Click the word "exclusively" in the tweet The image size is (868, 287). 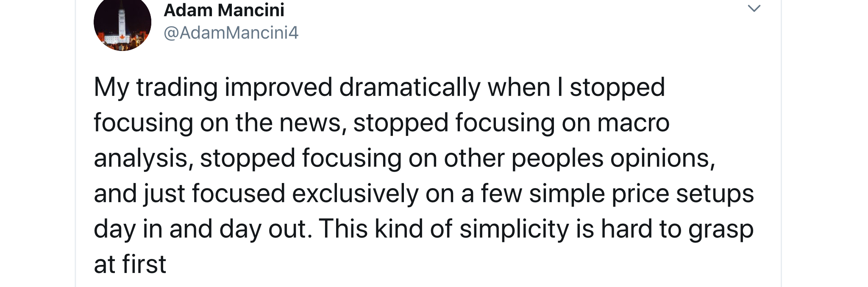pos(355,194)
